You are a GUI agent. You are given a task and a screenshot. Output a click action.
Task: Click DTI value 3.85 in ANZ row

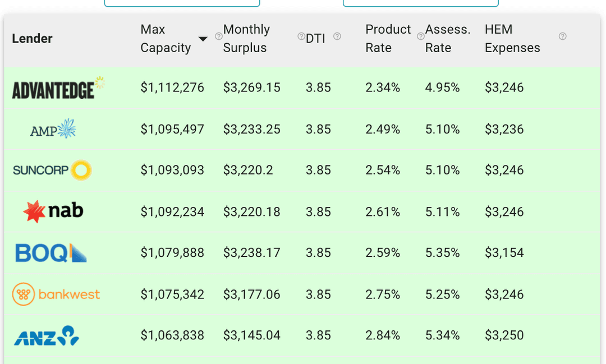click(x=319, y=335)
